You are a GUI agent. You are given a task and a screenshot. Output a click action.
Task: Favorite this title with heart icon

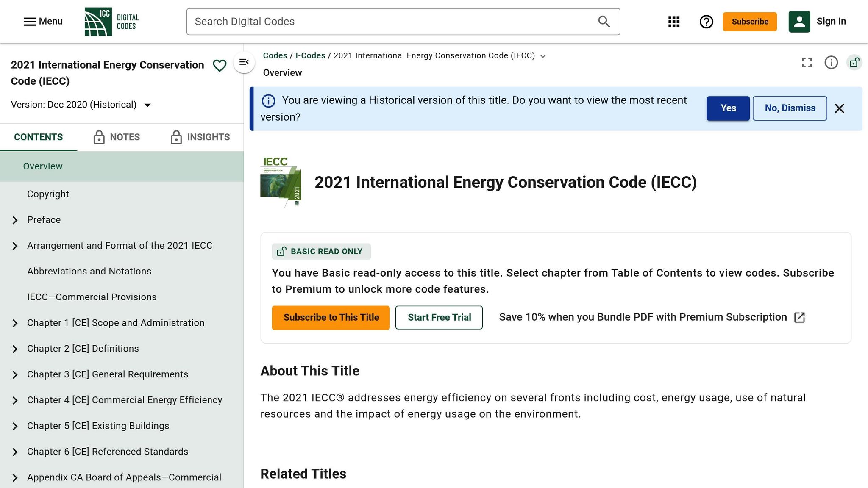220,66
